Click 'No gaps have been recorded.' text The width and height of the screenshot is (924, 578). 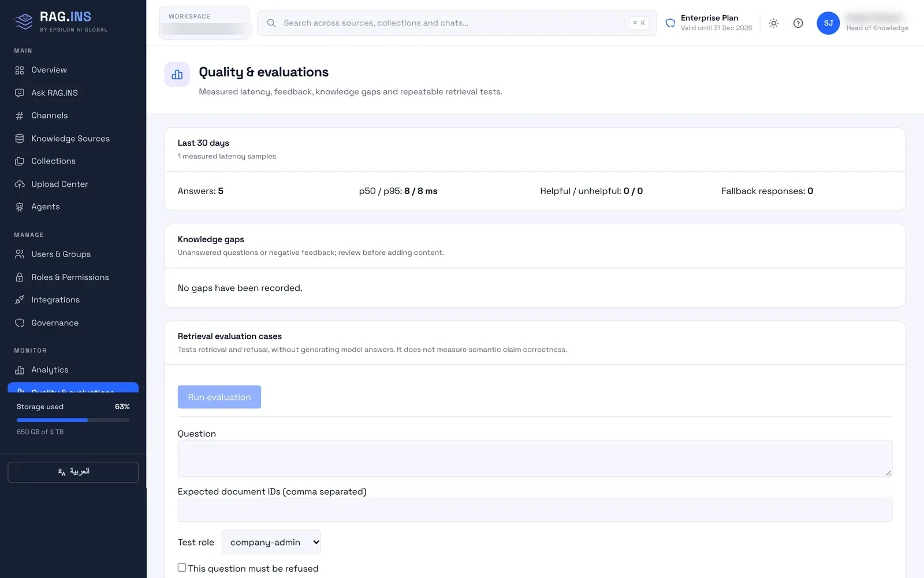[240, 288]
